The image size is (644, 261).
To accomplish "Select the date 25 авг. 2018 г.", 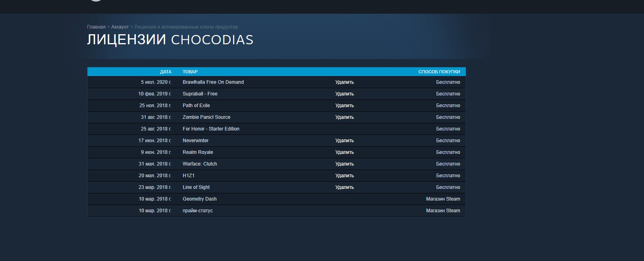I will (x=156, y=129).
